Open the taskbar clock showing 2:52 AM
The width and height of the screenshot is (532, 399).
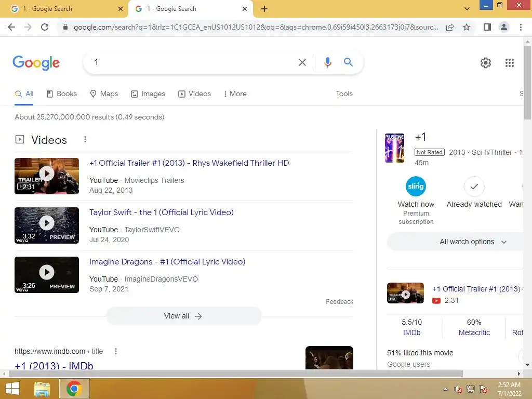[x=509, y=389]
